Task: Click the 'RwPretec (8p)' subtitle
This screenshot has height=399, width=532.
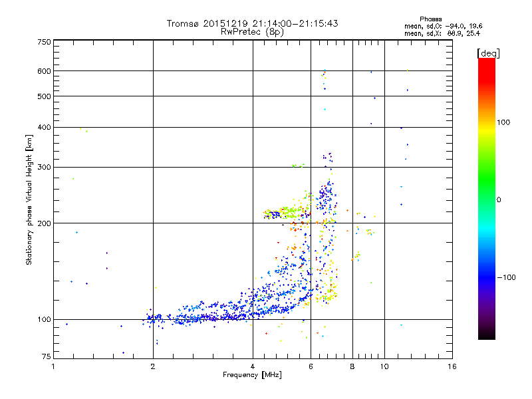Action: click(252, 32)
